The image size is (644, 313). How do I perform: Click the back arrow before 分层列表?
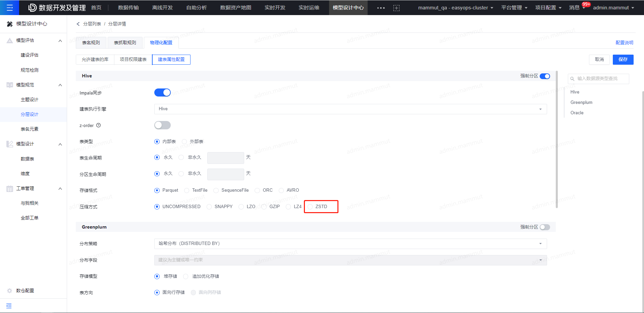point(78,24)
